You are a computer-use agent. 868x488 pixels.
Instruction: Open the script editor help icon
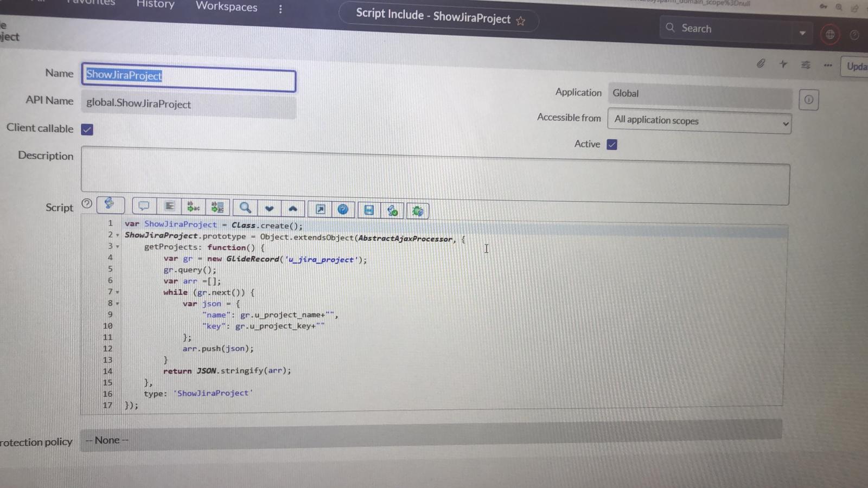343,209
